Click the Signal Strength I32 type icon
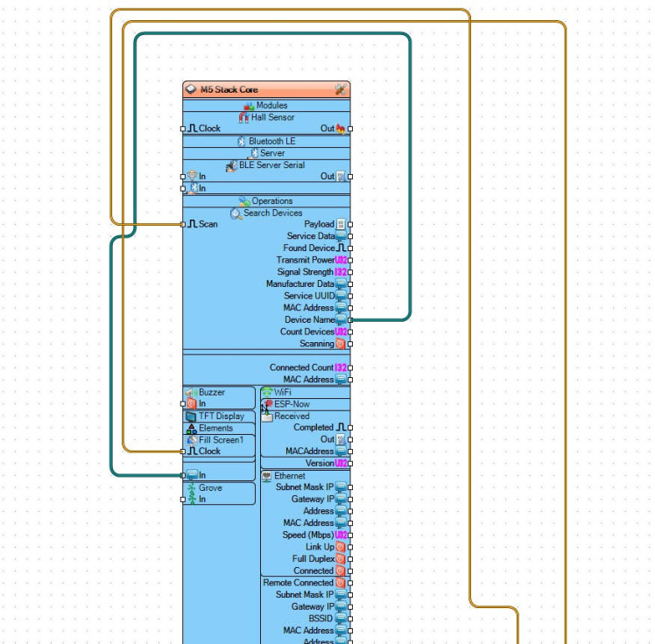655x644 pixels. pos(341,272)
